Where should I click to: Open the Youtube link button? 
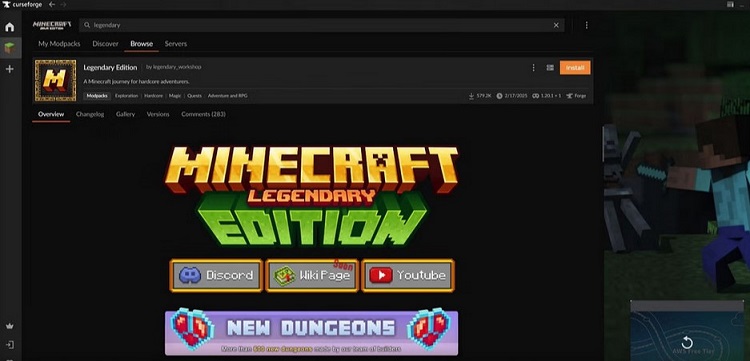pyautogui.click(x=408, y=275)
